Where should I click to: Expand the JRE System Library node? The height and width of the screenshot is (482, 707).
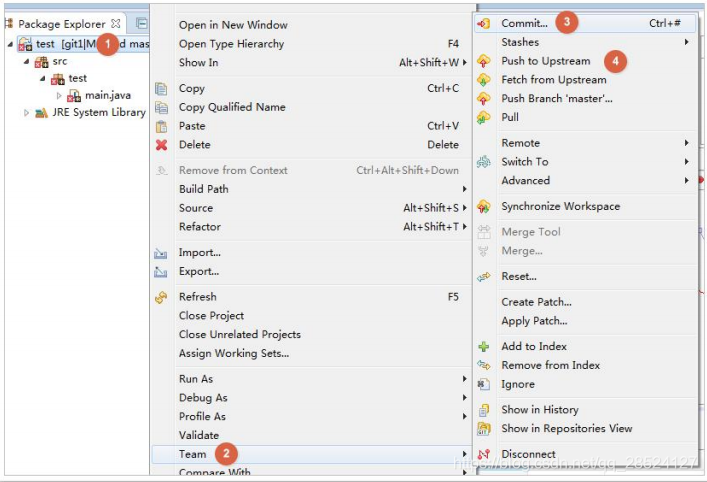point(27,113)
